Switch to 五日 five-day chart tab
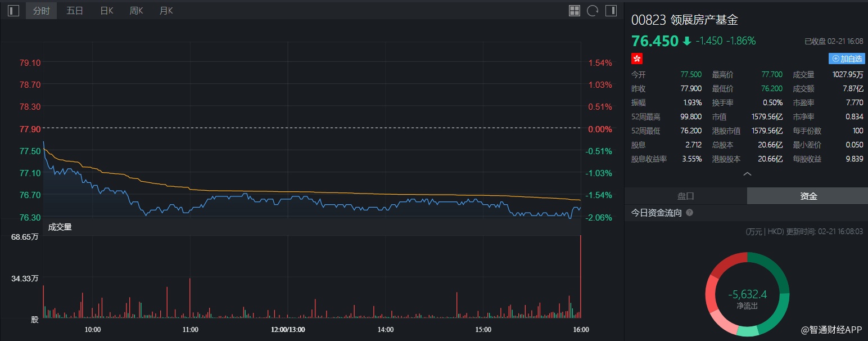This screenshot has width=868, height=341. (x=75, y=11)
